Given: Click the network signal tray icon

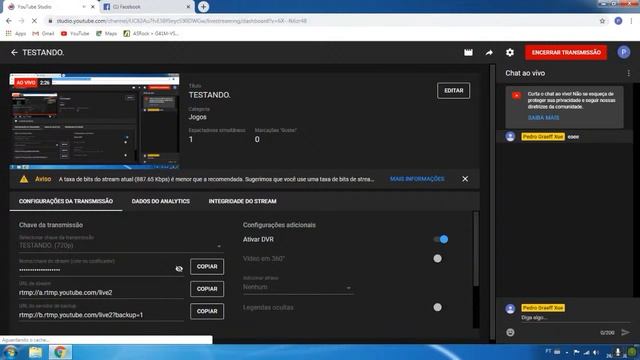Looking at the screenshot, I should click(x=587, y=352).
